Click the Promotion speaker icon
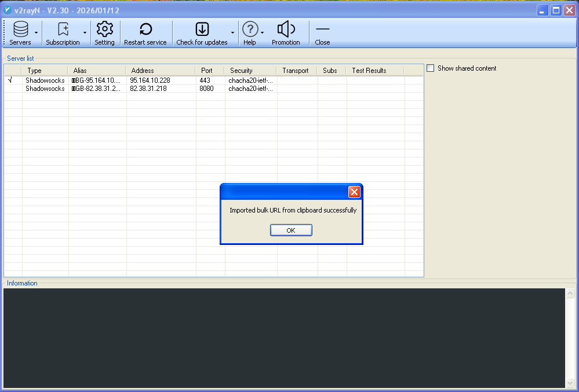This screenshot has height=392, width=579. coord(286,29)
